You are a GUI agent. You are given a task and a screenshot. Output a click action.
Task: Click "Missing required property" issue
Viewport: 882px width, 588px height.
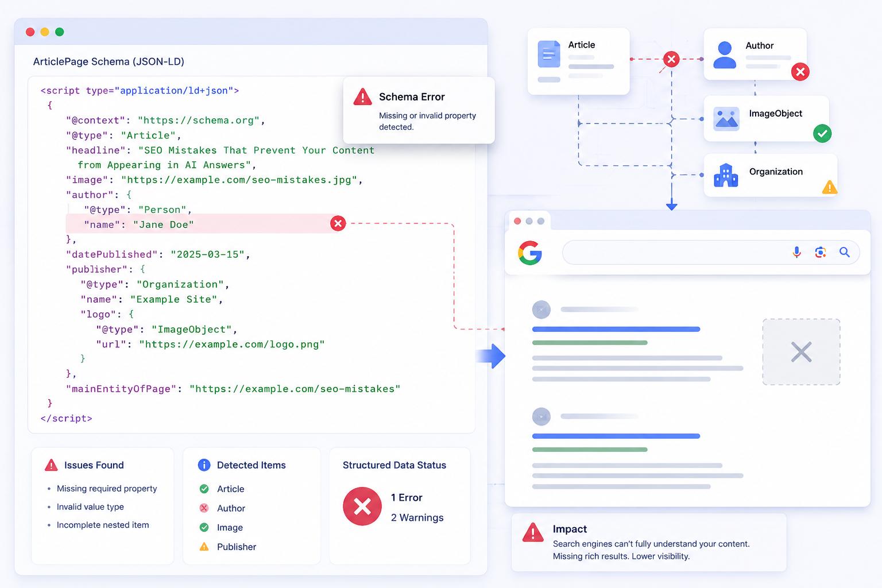tap(107, 489)
